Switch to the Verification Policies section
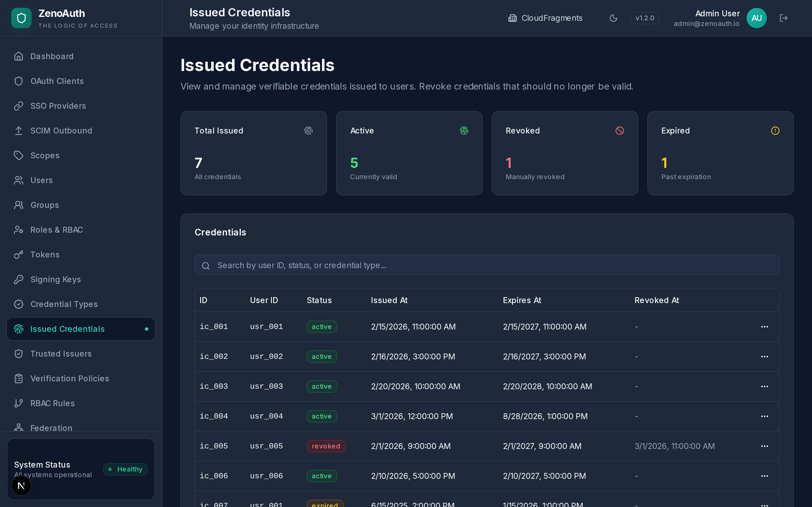 (69, 378)
